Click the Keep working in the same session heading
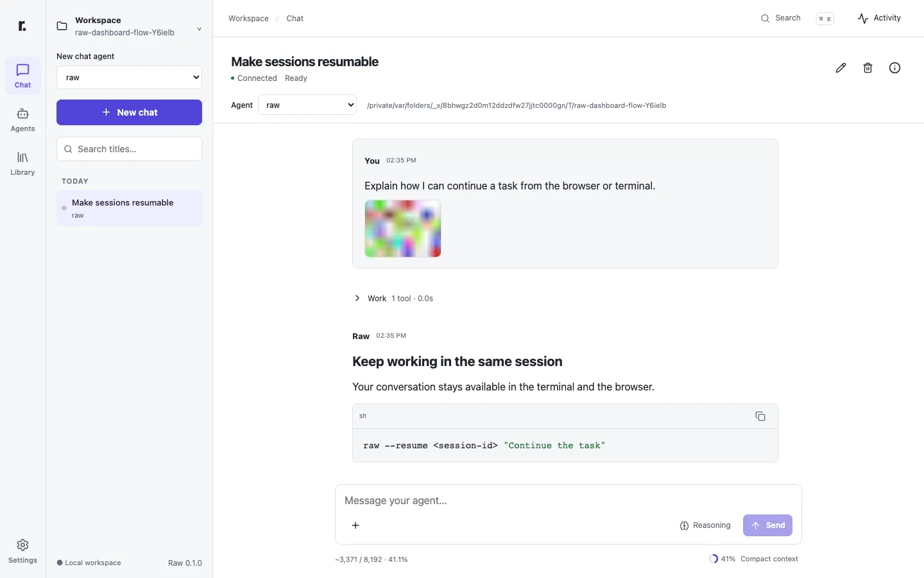Screen dimensions: 924x578 click(458, 362)
